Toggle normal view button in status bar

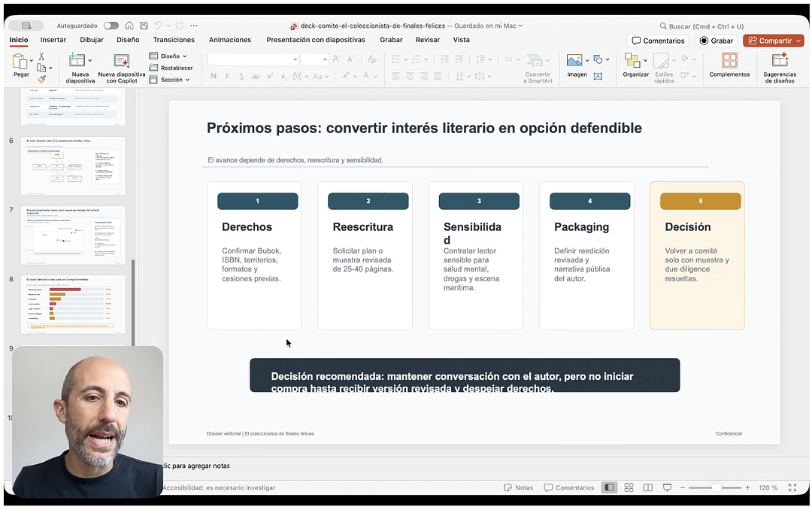609,487
